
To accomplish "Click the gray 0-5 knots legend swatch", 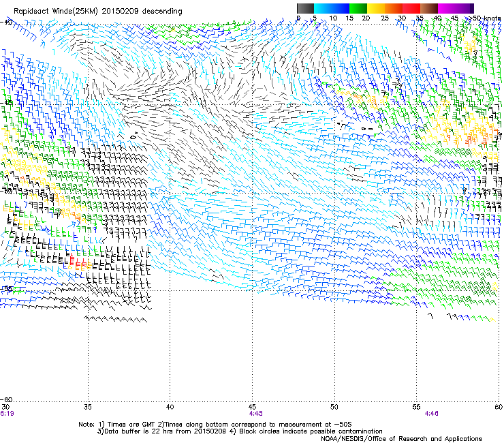I will click(x=305, y=8).
